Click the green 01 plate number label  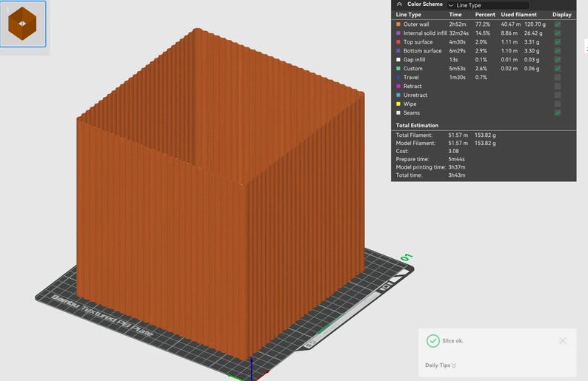[x=407, y=257]
